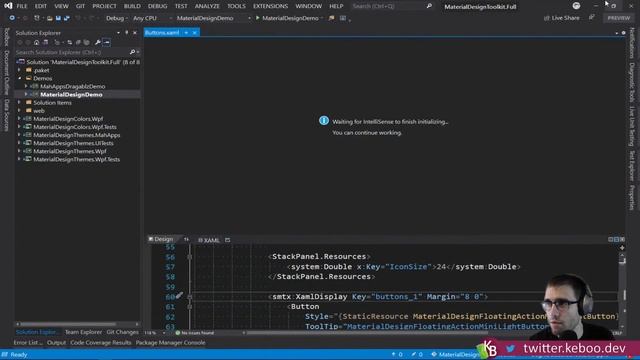640x360 pixels.
Task: Open the DEBUG menu
Action: point(158,6)
